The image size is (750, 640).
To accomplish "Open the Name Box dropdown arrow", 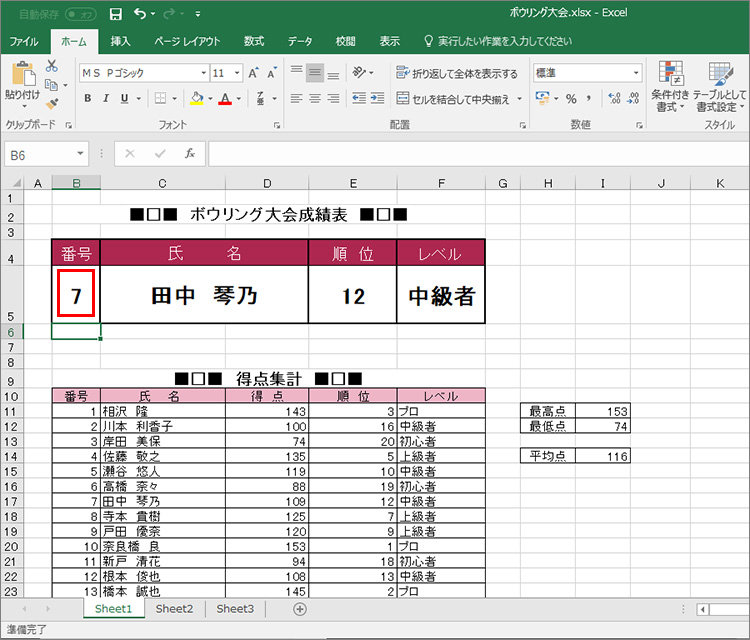I will [81, 155].
